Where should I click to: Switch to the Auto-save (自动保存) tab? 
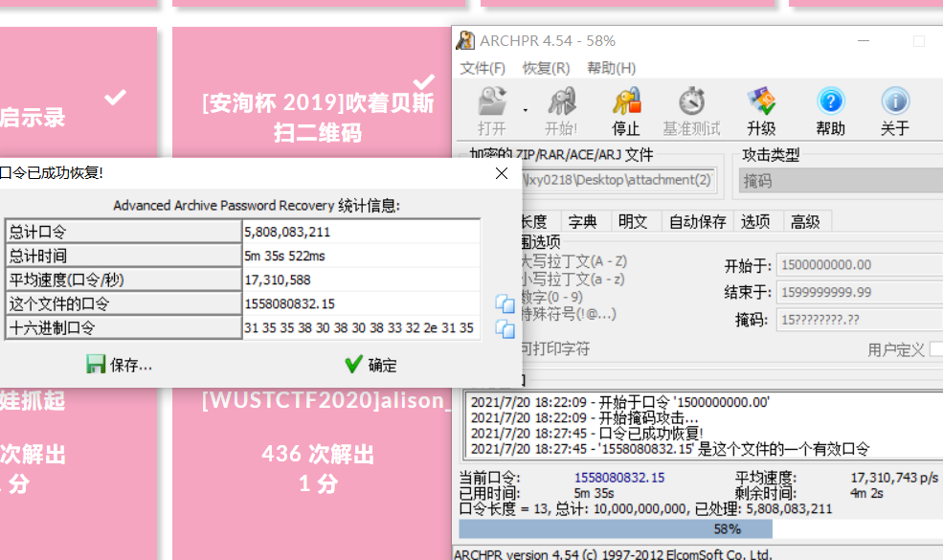(x=697, y=221)
